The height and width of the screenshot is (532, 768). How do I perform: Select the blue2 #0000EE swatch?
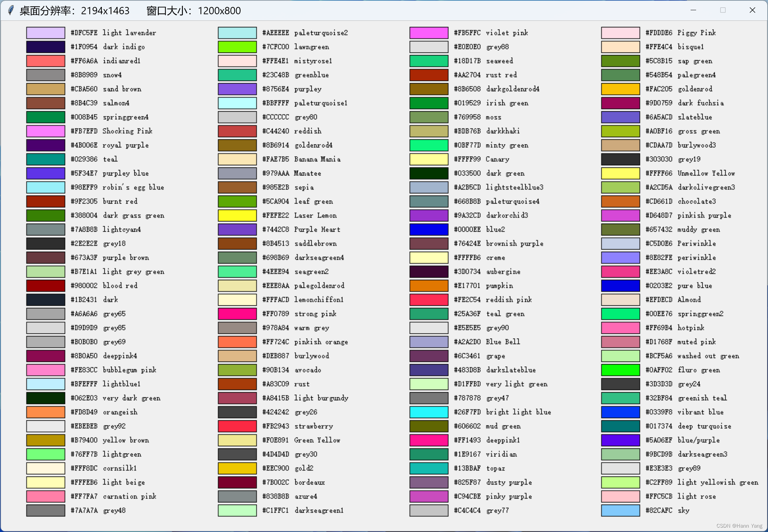pos(429,230)
